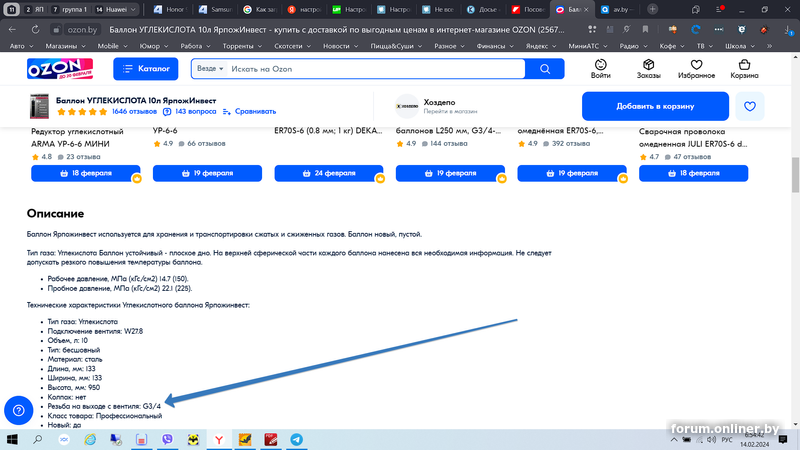This screenshot has height=450, width=800.
Task: Expand the Новости bookmarks folder
Action: (340, 46)
